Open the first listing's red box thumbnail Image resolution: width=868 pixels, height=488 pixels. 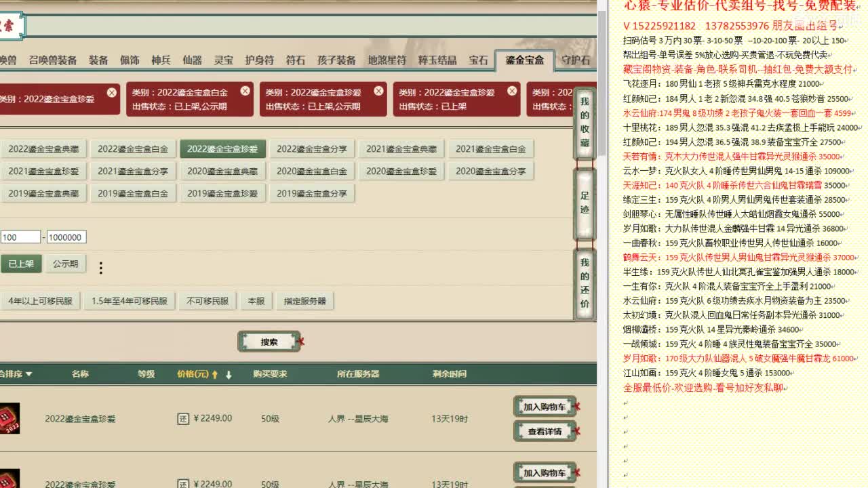click(9, 418)
